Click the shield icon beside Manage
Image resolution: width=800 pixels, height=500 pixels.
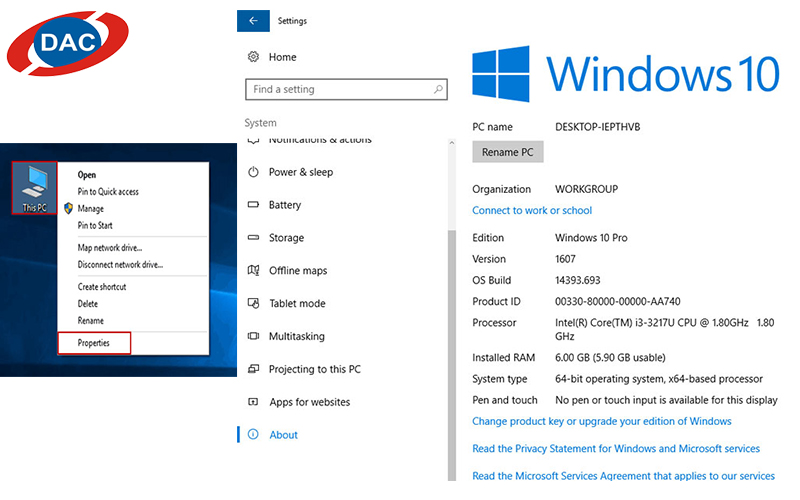[x=68, y=208]
